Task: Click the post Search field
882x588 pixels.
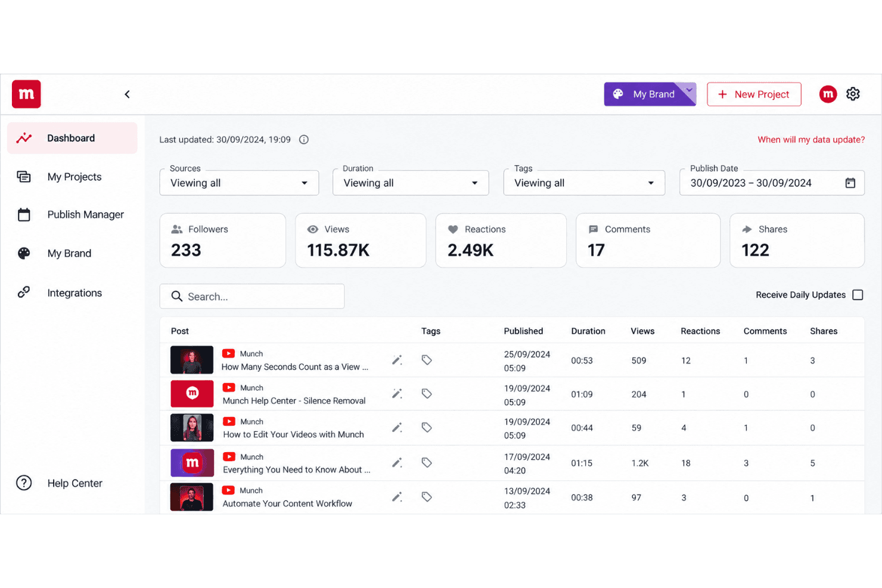Action: point(252,296)
